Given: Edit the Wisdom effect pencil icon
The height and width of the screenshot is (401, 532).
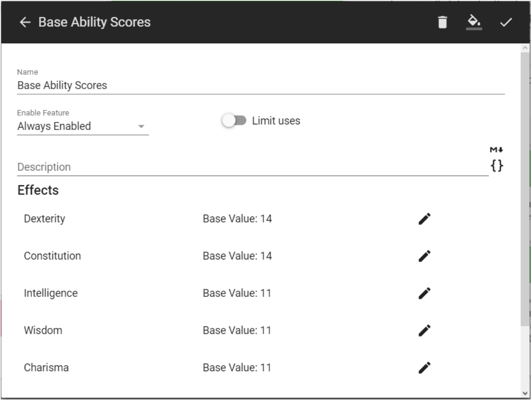Looking at the screenshot, I should click(424, 330).
